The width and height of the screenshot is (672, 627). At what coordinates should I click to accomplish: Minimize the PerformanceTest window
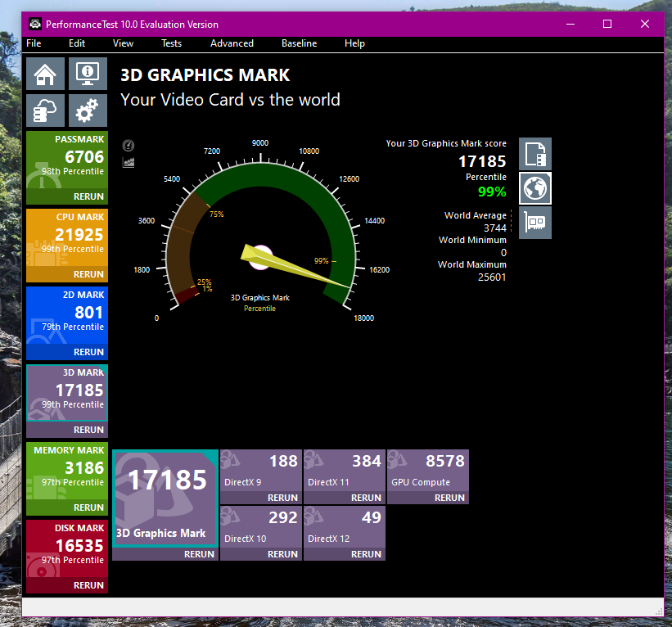570,24
